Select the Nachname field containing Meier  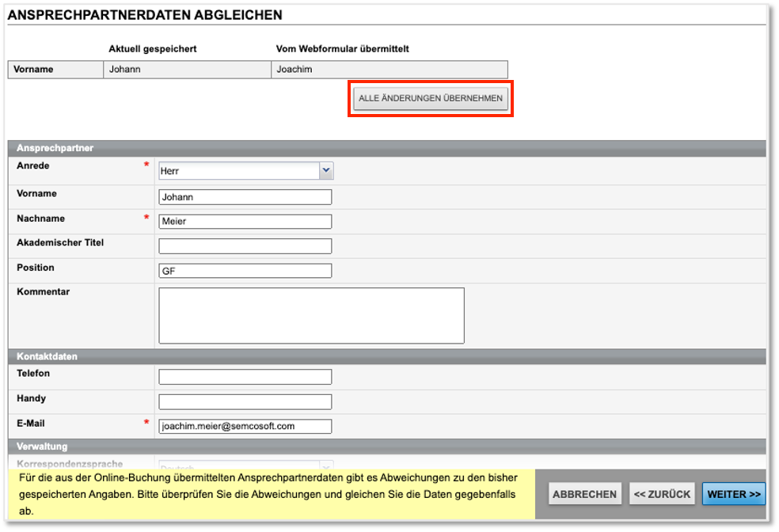pyautogui.click(x=245, y=222)
